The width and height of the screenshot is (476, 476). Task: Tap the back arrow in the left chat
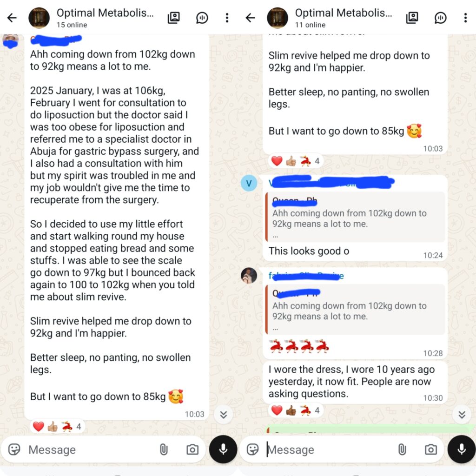(x=12, y=18)
